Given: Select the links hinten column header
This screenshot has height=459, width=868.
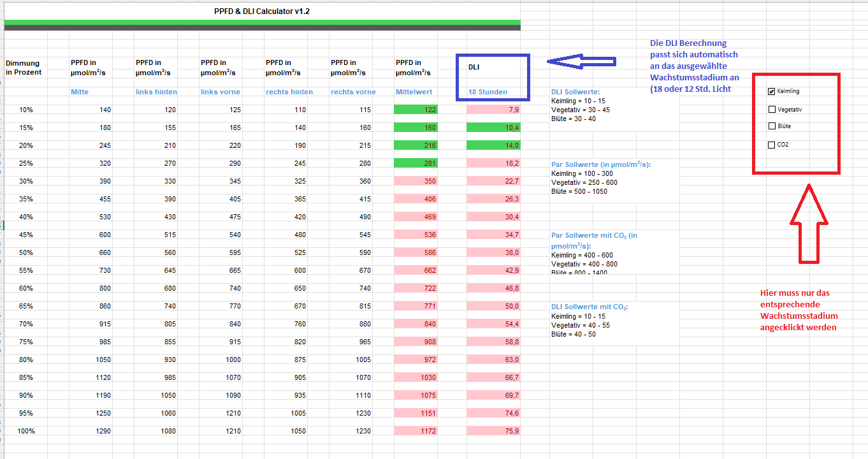Looking at the screenshot, I should point(156,92).
